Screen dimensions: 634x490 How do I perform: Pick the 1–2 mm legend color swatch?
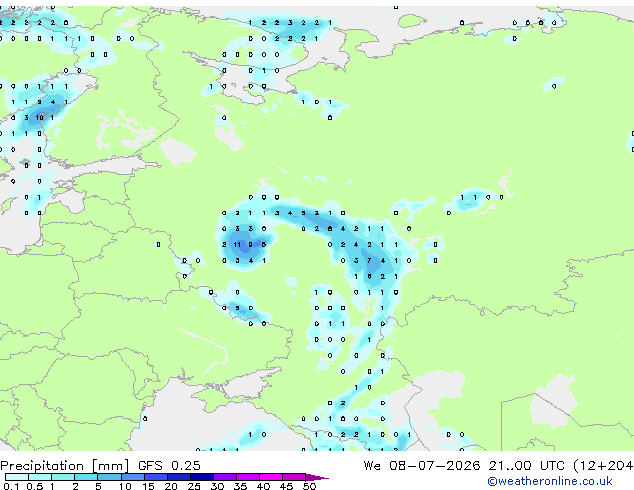click(x=63, y=477)
